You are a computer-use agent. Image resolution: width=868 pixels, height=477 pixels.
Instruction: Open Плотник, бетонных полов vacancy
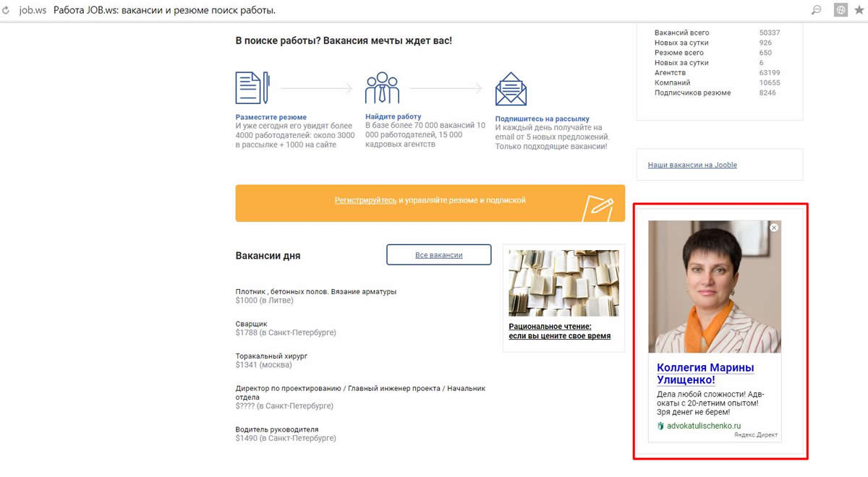click(316, 291)
